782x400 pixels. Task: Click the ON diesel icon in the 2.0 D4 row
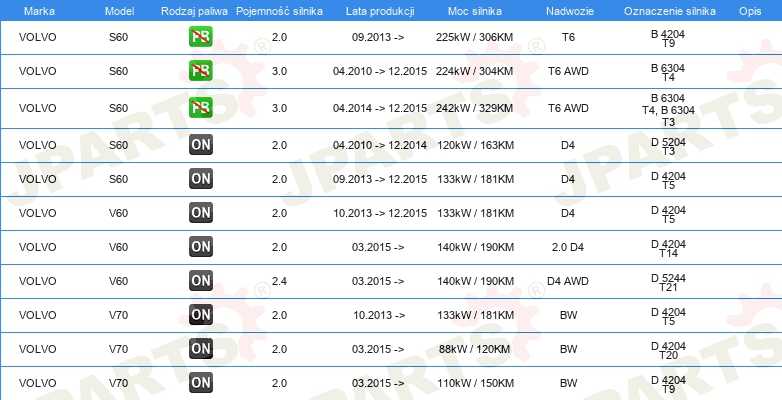click(200, 247)
